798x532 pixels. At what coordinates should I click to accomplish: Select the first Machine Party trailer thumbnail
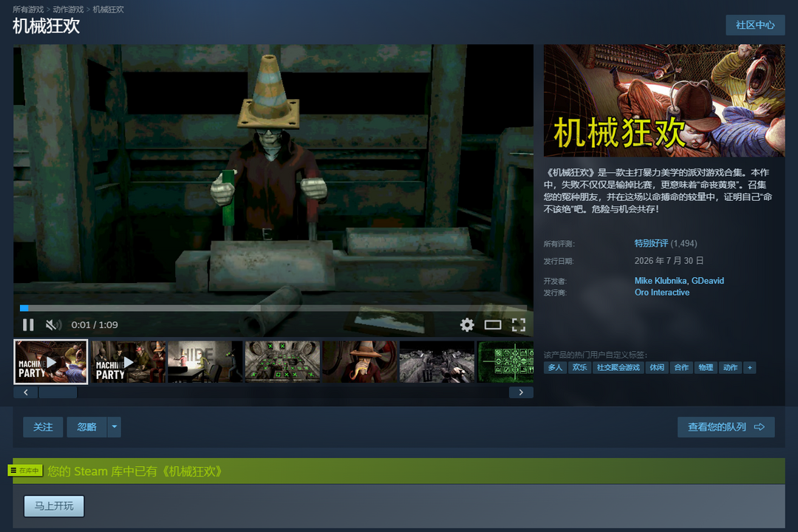51,362
